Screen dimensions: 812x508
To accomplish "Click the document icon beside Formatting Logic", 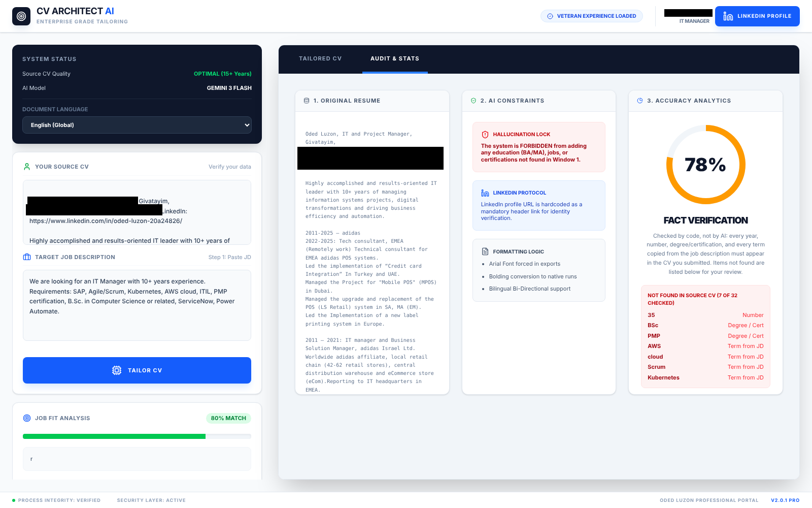I will (485, 251).
